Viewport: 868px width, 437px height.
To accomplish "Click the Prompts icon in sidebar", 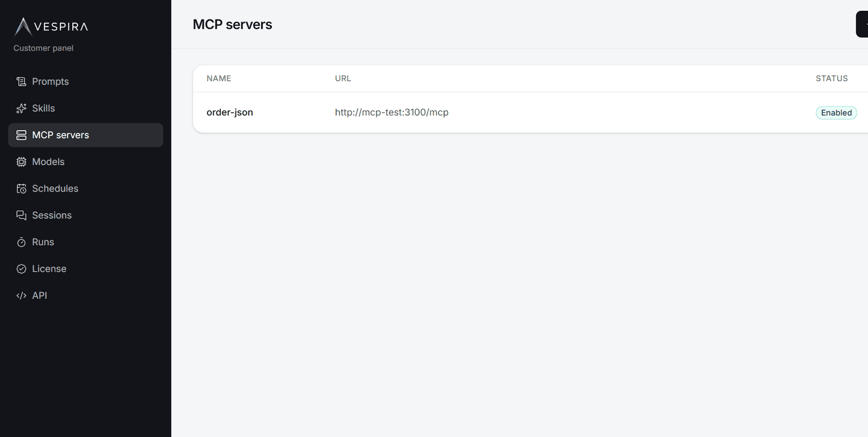I will click(x=21, y=82).
